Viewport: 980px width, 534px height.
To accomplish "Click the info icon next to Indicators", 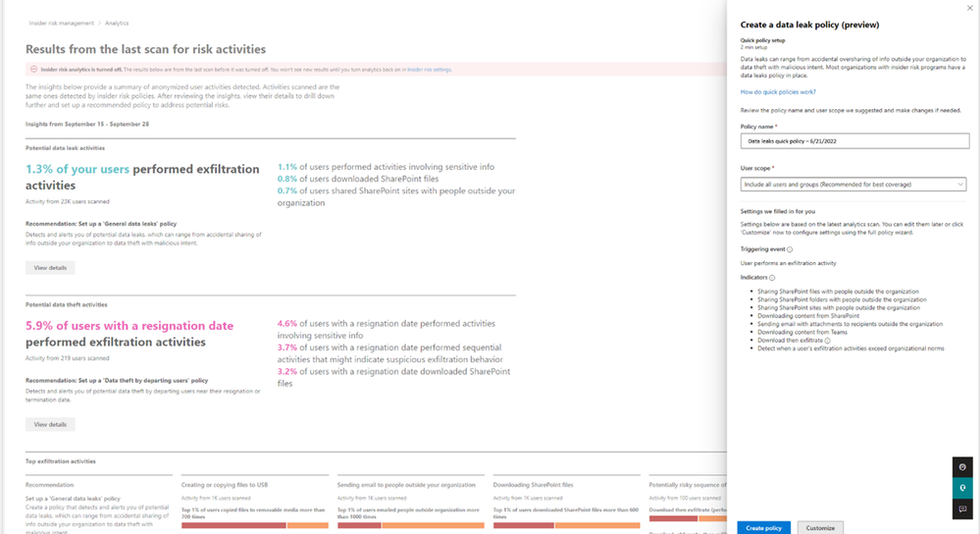I will click(x=772, y=278).
